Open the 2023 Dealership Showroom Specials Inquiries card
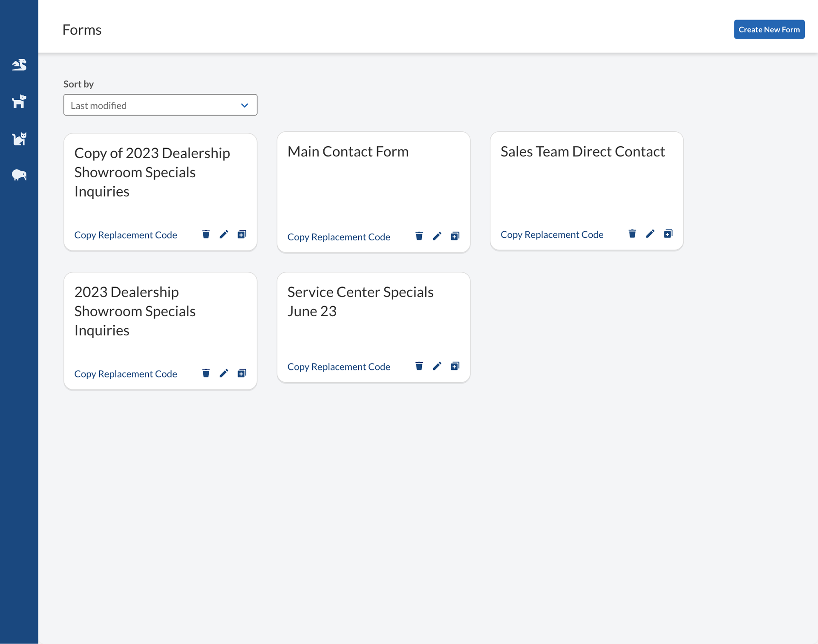 [135, 311]
